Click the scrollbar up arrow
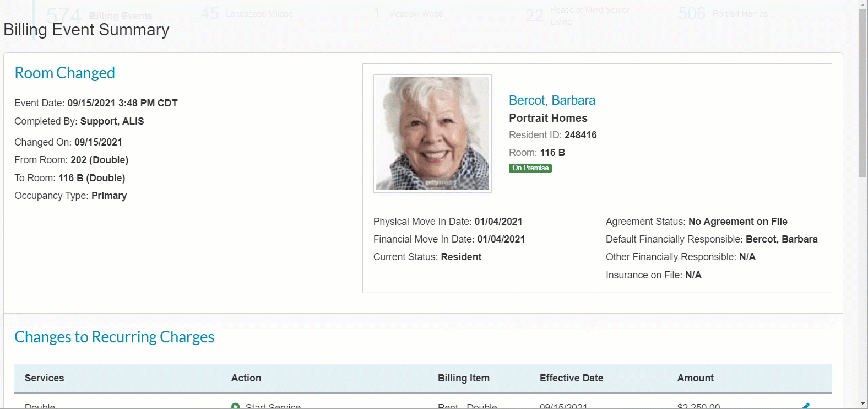 (862, 4)
